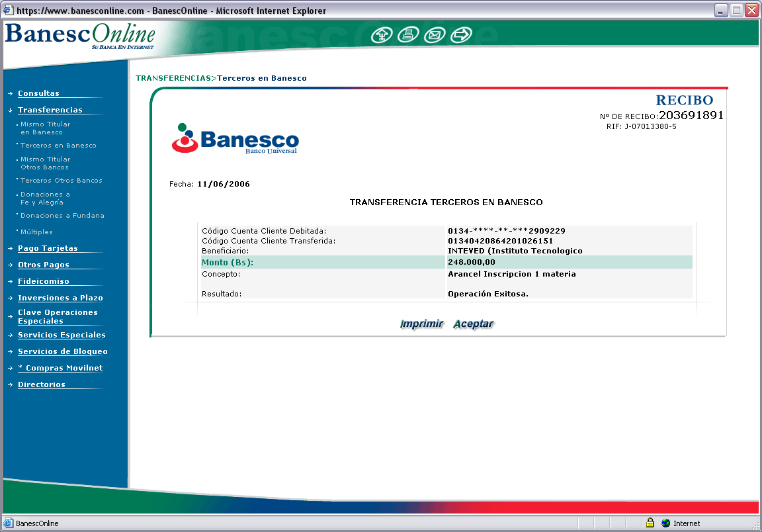Open the Fideicomiso menu
Image resolution: width=762 pixels, height=532 pixels.
(44, 281)
